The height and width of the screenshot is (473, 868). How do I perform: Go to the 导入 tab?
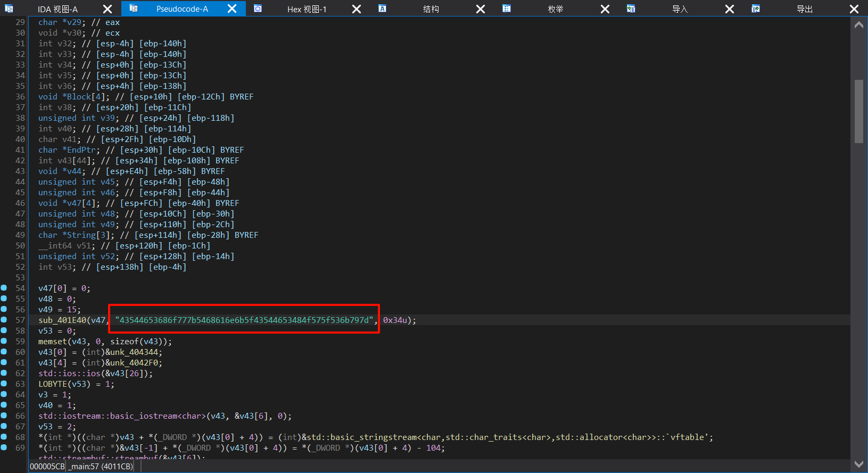tap(680, 9)
